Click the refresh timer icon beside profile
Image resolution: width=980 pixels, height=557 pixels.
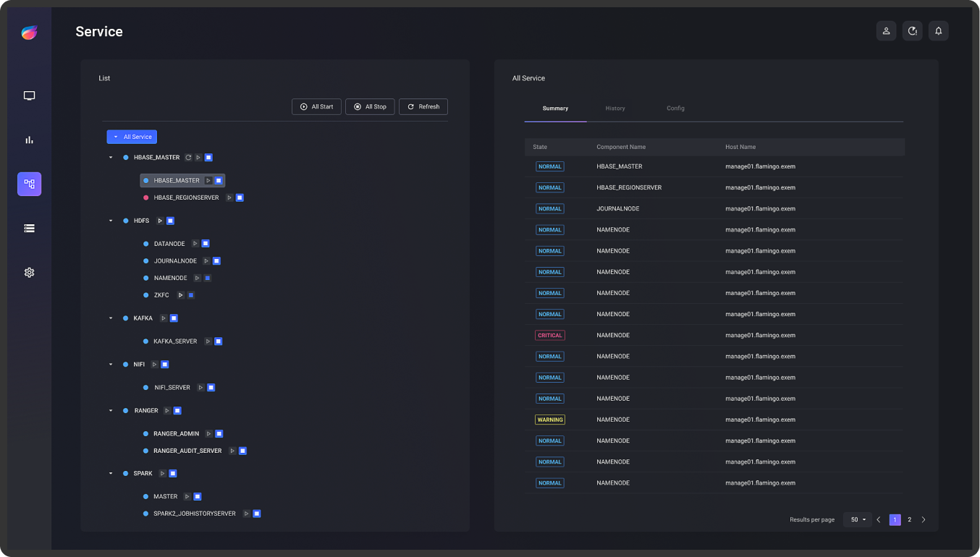point(912,31)
